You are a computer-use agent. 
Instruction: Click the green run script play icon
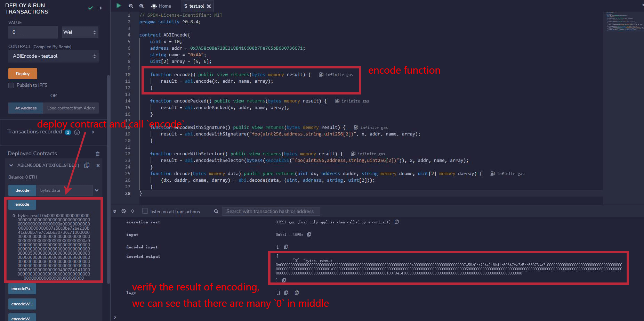point(119,6)
